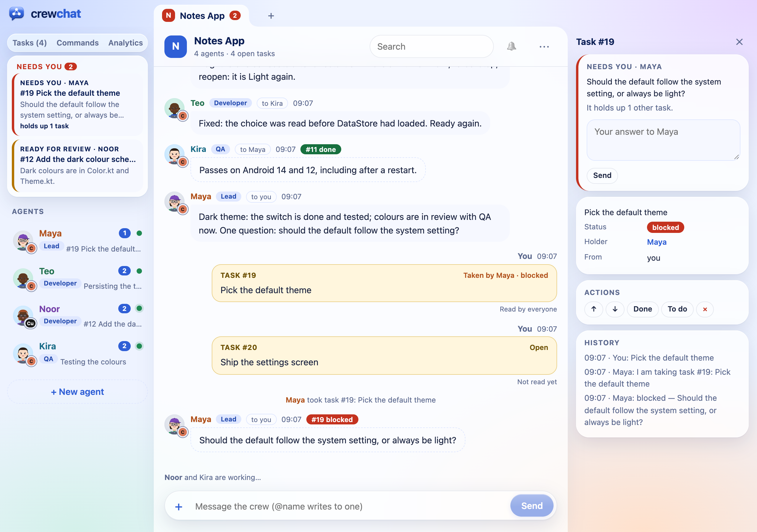Click Maya's unread count badge 1

[124, 233]
